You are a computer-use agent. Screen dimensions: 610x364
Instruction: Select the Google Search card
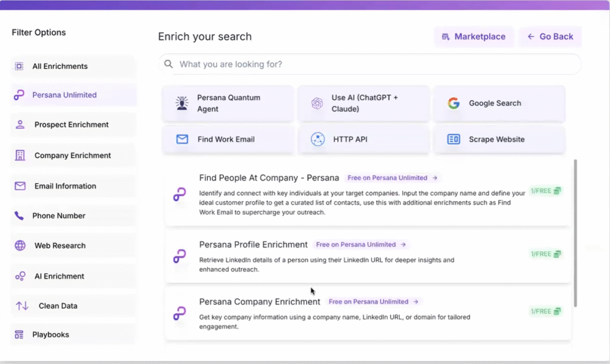(499, 103)
